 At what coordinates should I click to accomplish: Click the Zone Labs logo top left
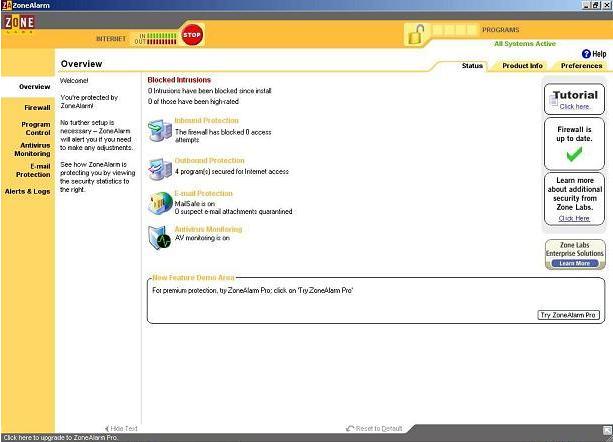click(19, 24)
